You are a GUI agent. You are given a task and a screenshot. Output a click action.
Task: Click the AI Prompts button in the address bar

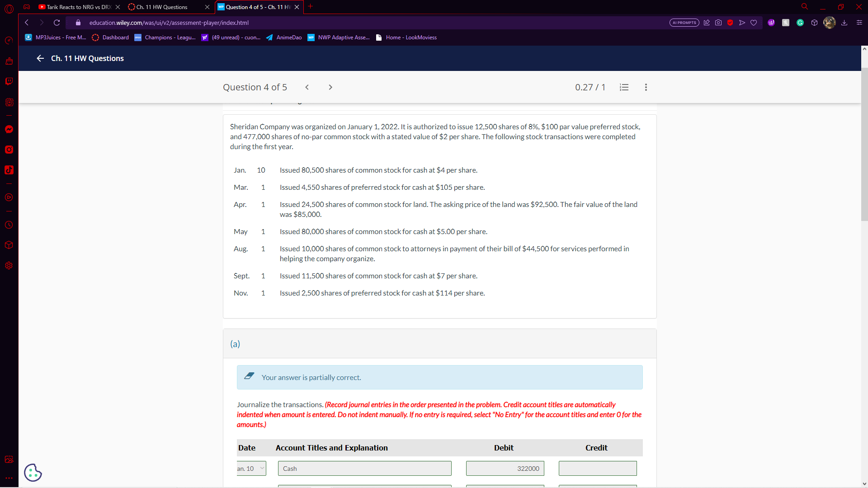point(684,23)
